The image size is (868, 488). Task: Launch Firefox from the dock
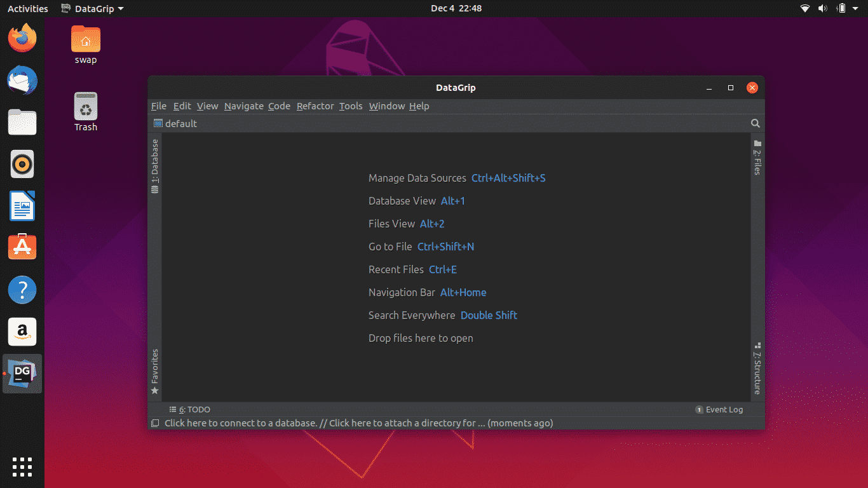[x=22, y=38]
